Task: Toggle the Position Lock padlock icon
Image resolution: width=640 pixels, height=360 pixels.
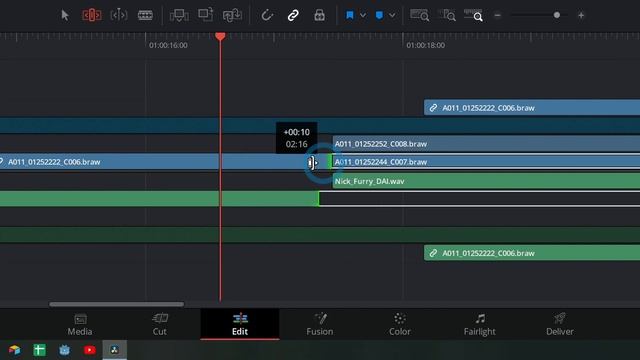Action: point(320,16)
